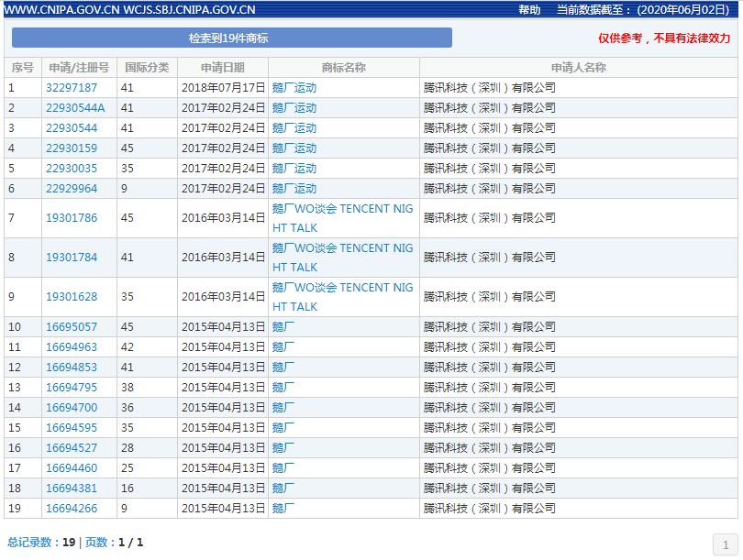This screenshot has width=743, height=560.
Task: Open registration number 22930544A
Action: pos(75,108)
